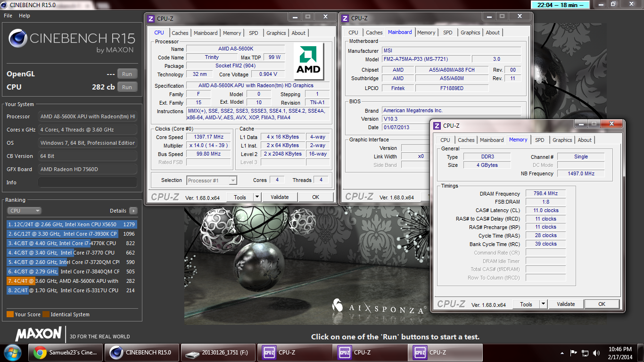Click OK in CPU-Z Memory window
Viewport: 644px width, 362px height.
click(602, 304)
